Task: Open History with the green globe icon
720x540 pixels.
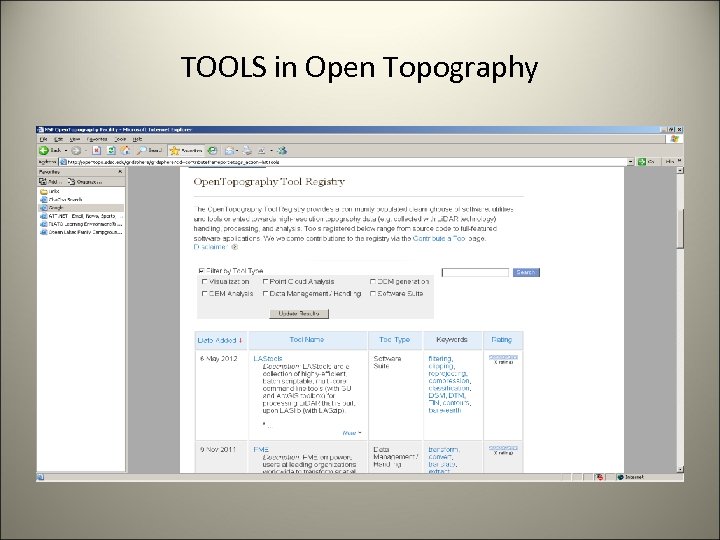Action: [x=212, y=150]
